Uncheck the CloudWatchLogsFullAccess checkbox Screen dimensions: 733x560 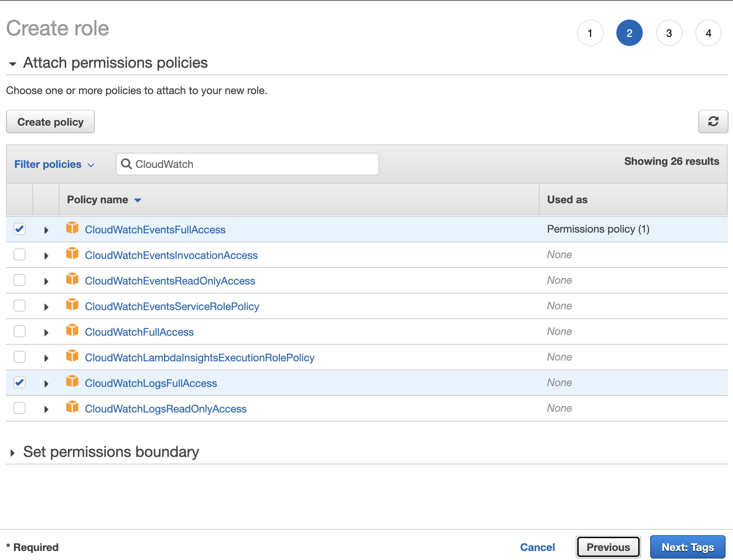(x=20, y=382)
